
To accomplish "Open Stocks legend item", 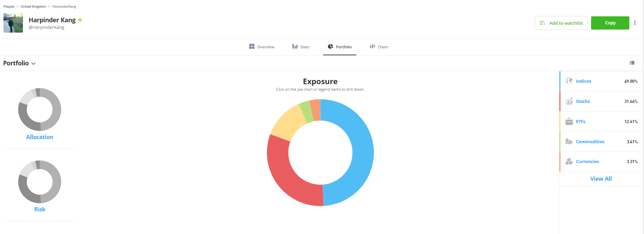I will (601, 101).
